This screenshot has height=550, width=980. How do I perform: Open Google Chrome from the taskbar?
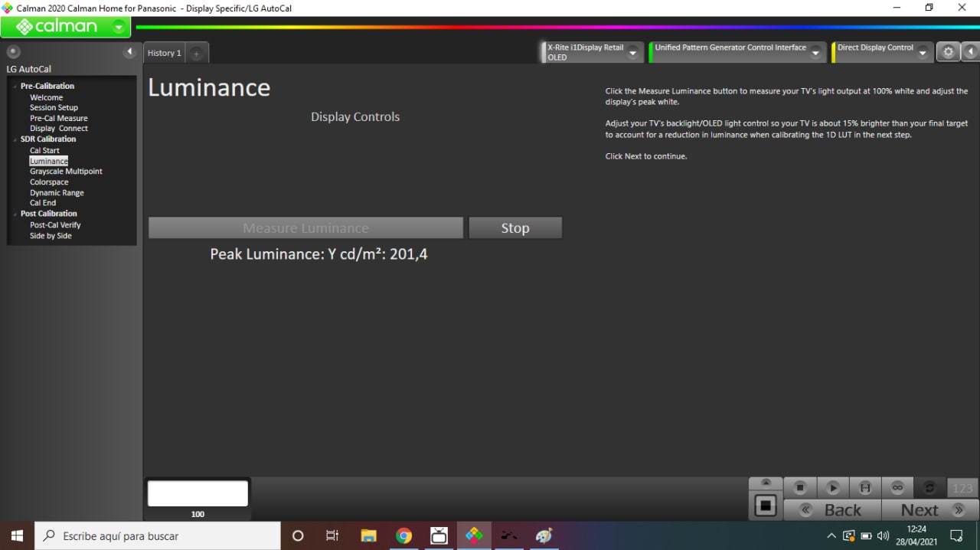point(403,535)
